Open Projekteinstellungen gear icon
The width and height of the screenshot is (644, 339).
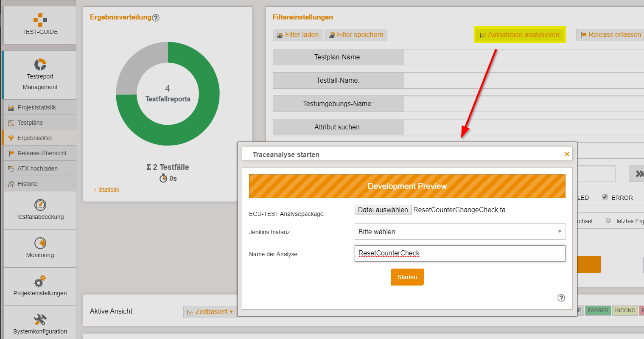[x=40, y=281]
